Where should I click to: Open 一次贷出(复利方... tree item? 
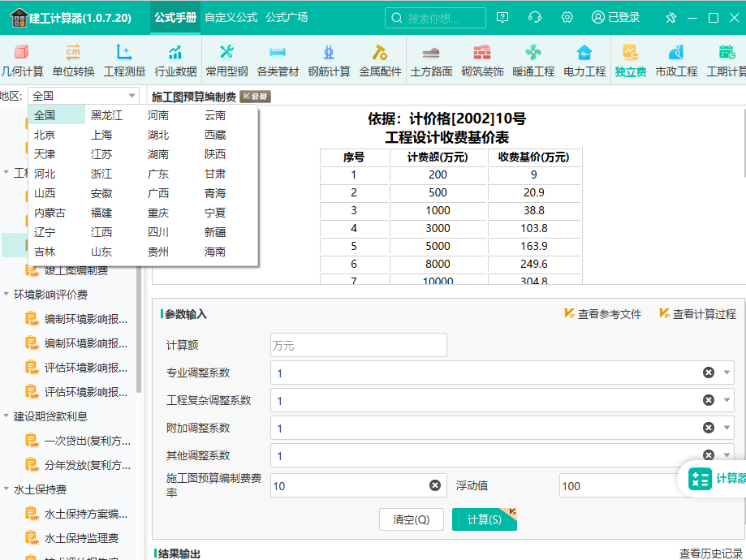pos(87,441)
